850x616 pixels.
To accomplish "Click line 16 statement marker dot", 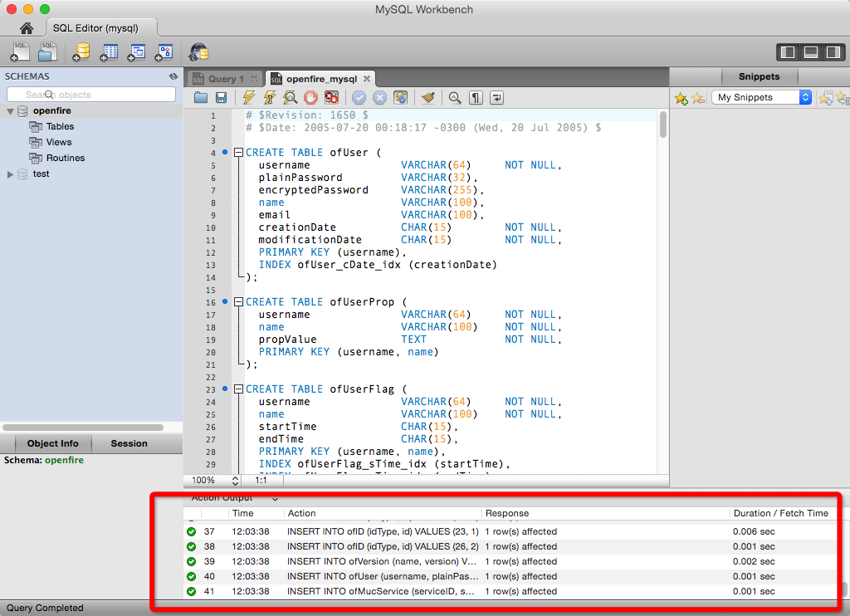I will point(225,301).
